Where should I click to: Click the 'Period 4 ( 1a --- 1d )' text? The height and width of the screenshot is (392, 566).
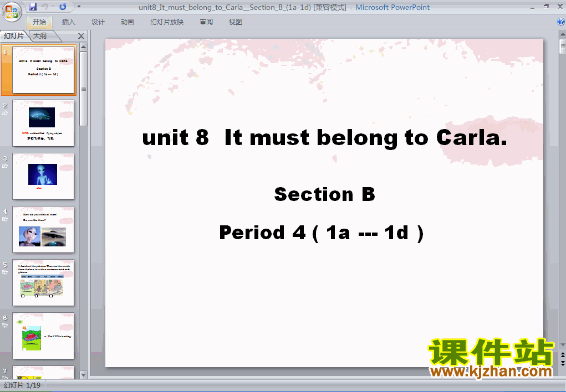coord(322,233)
